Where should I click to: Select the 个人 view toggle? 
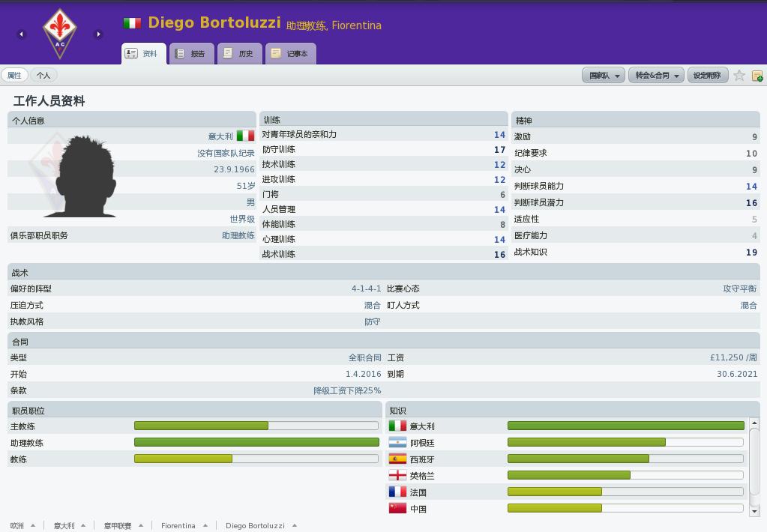pyautogui.click(x=43, y=75)
